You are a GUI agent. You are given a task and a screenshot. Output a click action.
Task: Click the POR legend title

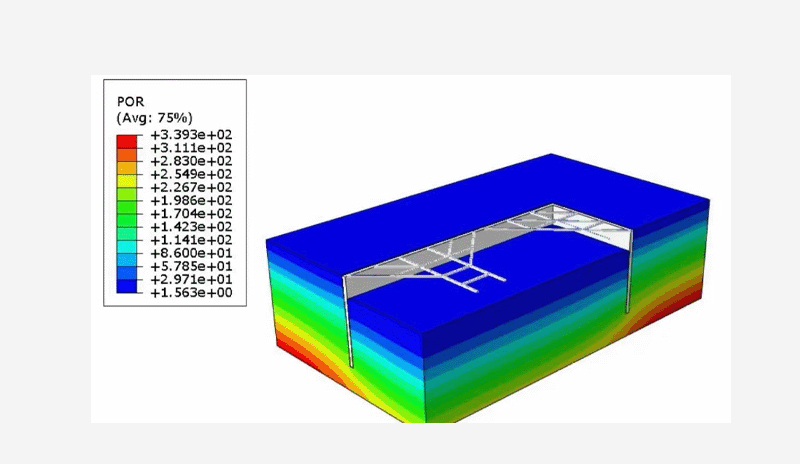pos(131,101)
